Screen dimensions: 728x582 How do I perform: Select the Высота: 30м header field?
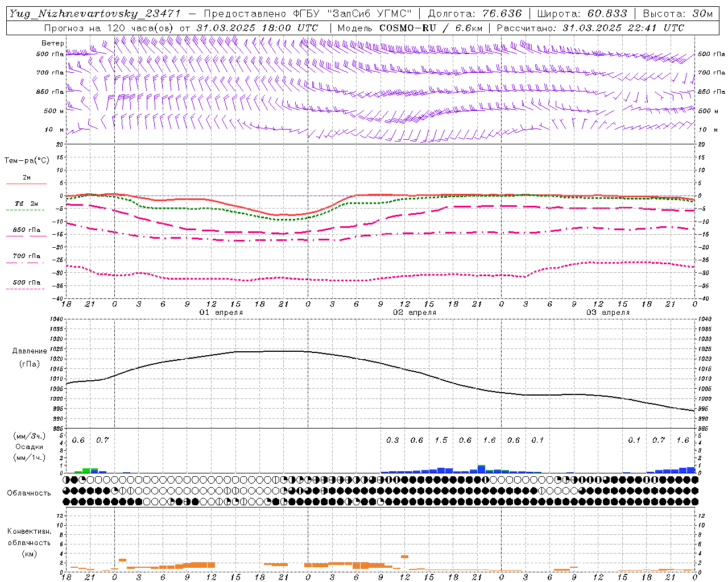coord(677,14)
